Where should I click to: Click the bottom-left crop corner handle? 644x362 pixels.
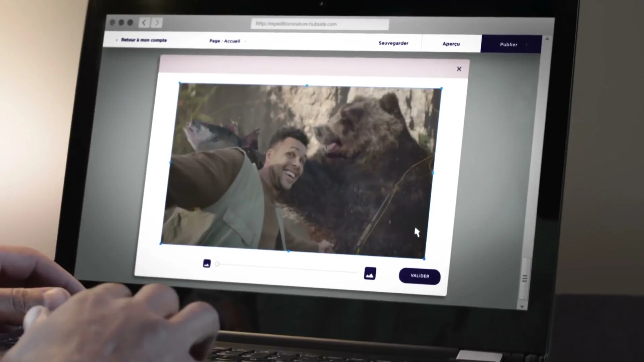pyautogui.click(x=161, y=244)
